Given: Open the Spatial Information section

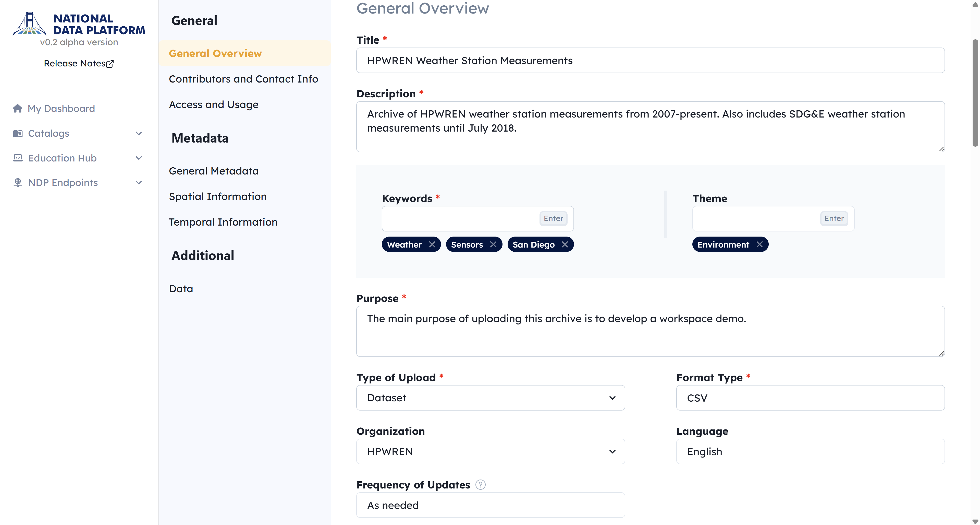Looking at the screenshot, I should pos(218,196).
